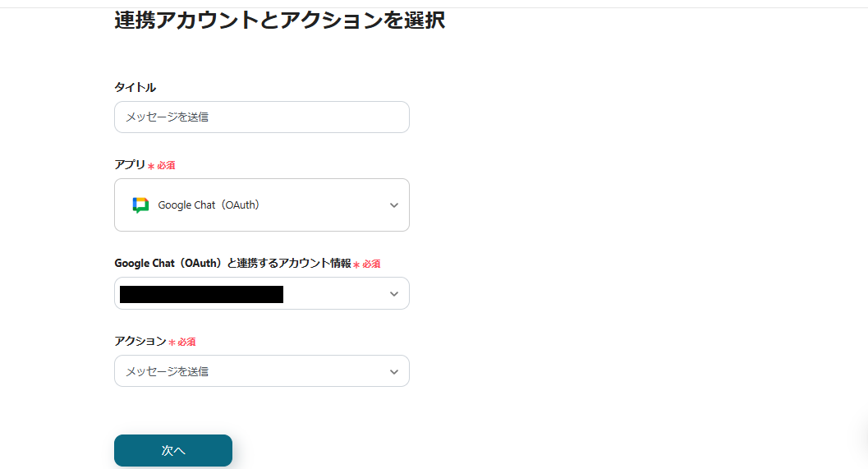Screen dimensions: 868x469
Task: Click the 次へ button
Action: (173, 450)
